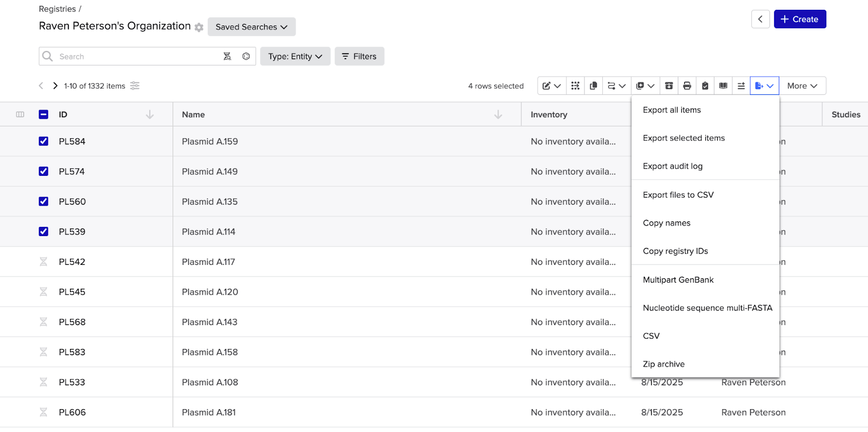Deselect the PL560 row checkbox
Image resolution: width=868 pixels, height=432 pixels.
click(43, 201)
